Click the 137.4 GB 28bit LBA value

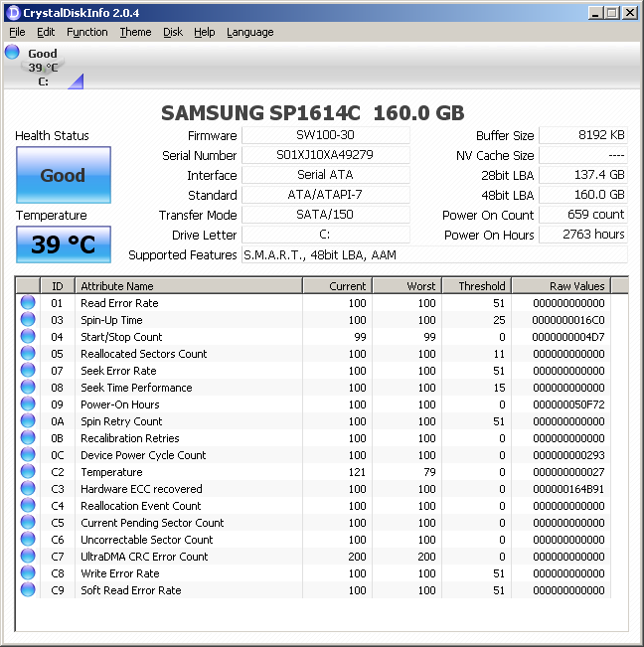coord(583,175)
